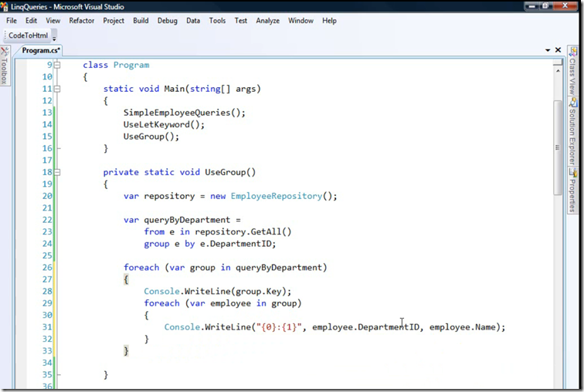Viewport: 584px width, 392px height.
Task: Open the Data menu
Action: (x=193, y=21)
